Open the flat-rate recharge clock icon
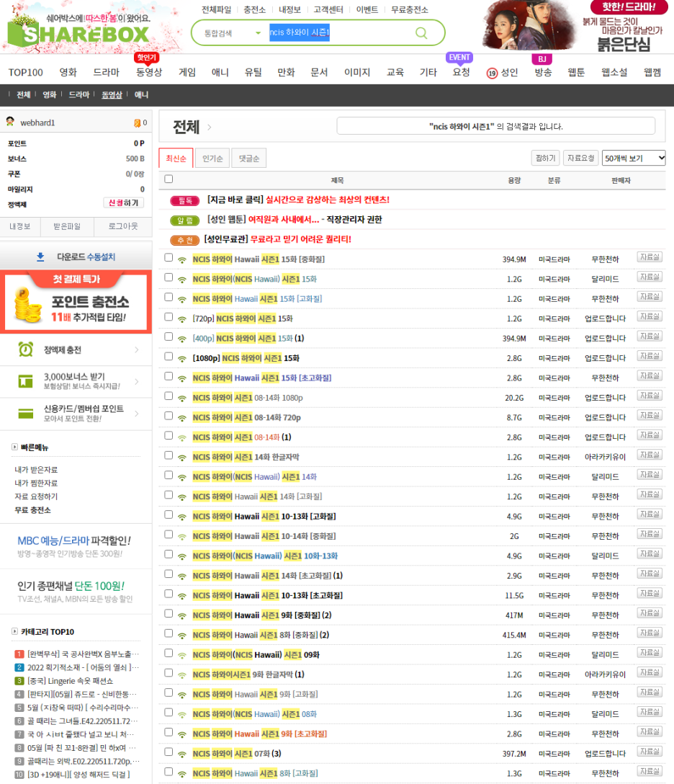 [x=25, y=349]
